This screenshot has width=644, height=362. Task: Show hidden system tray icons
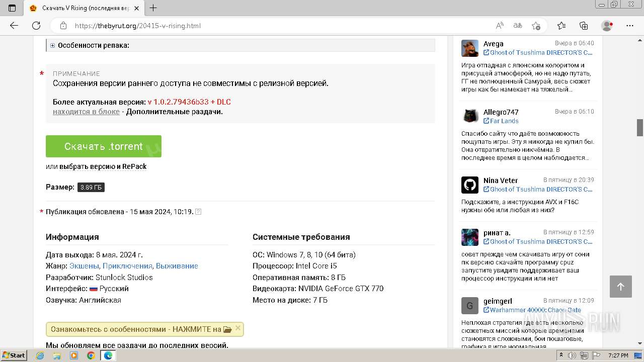click(562, 355)
